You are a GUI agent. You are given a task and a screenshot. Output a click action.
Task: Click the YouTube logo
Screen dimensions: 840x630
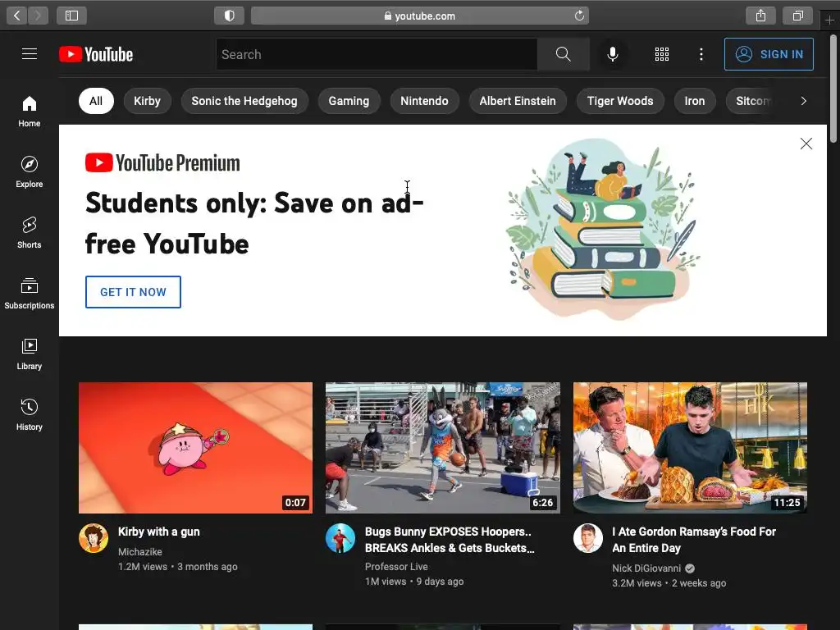pyautogui.click(x=96, y=54)
